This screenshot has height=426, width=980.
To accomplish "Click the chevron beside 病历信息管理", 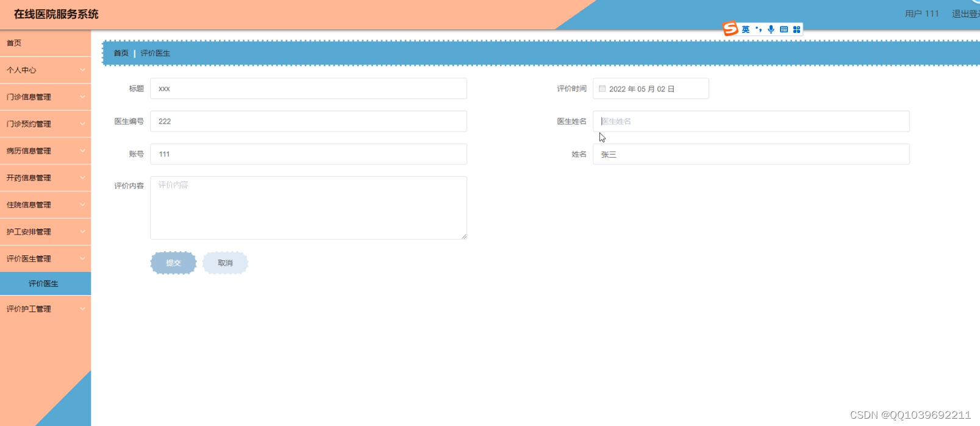I will point(82,151).
